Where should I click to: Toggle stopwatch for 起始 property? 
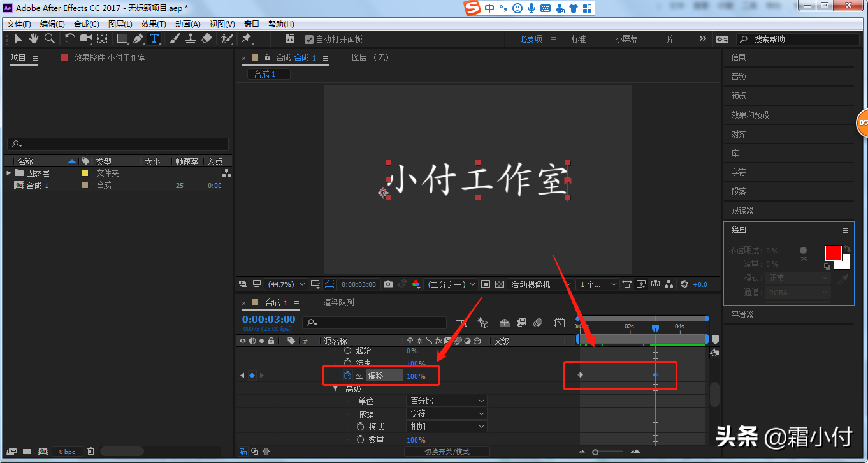click(347, 351)
